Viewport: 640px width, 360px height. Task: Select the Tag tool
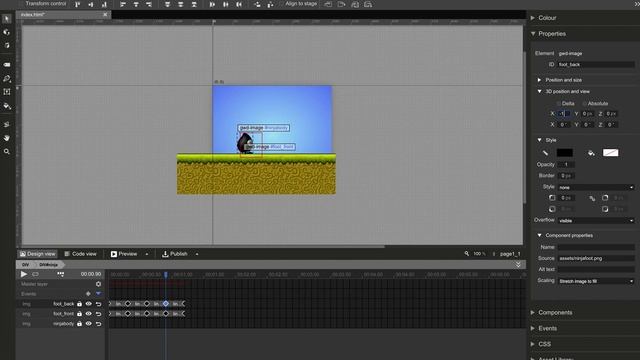[7, 64]
